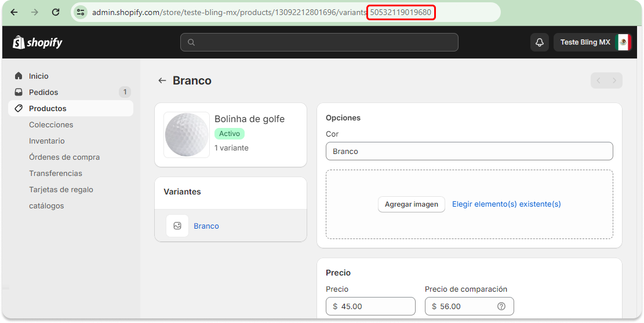
Task: Click Elegir elemento(s) existente(s) link
Action: (507, 204)
